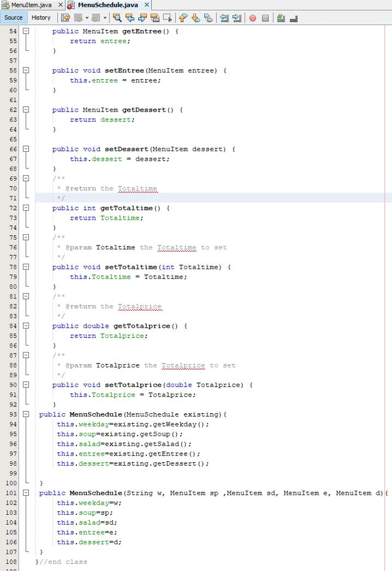The image size is (392, 571).
Task: Go to Previous Bookmark icon
Action: [183, 18]
